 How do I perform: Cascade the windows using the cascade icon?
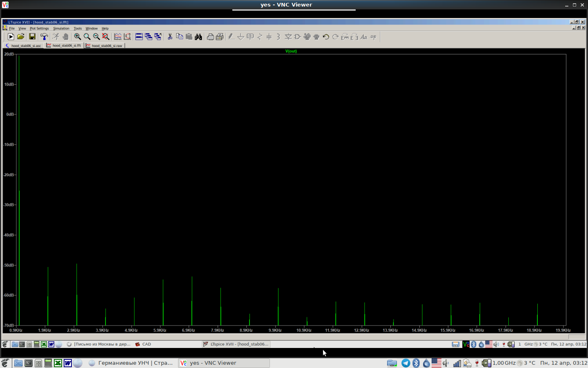tap(148, 37)
